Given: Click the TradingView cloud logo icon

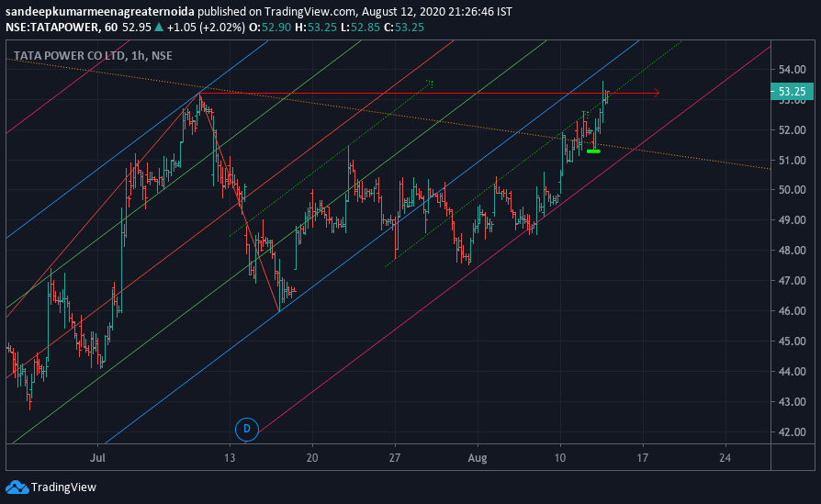Looking at the screenshot, I should (17, 487).
